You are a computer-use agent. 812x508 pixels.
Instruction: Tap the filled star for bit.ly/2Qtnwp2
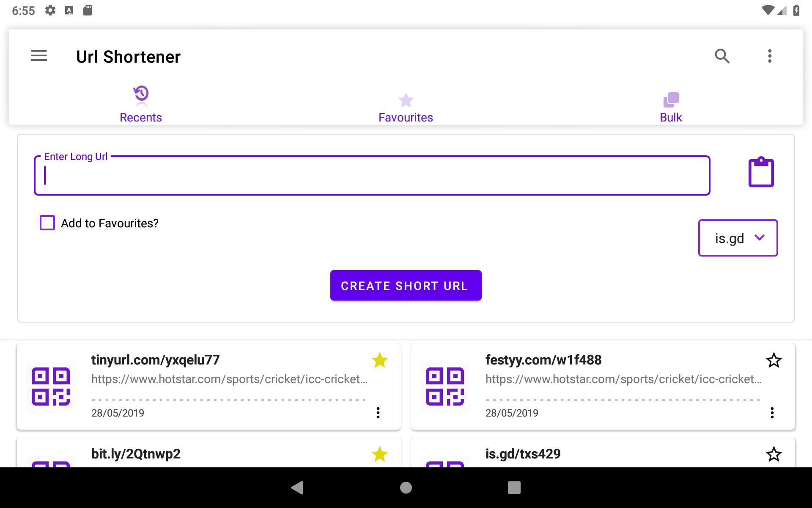coord(379,454)
